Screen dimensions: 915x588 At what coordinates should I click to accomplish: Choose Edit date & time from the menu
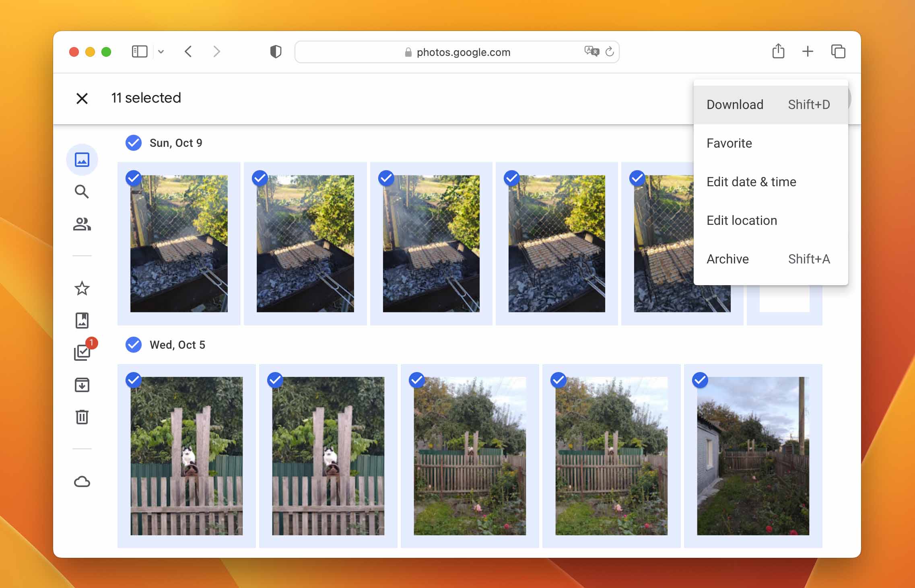pos(771,182)
